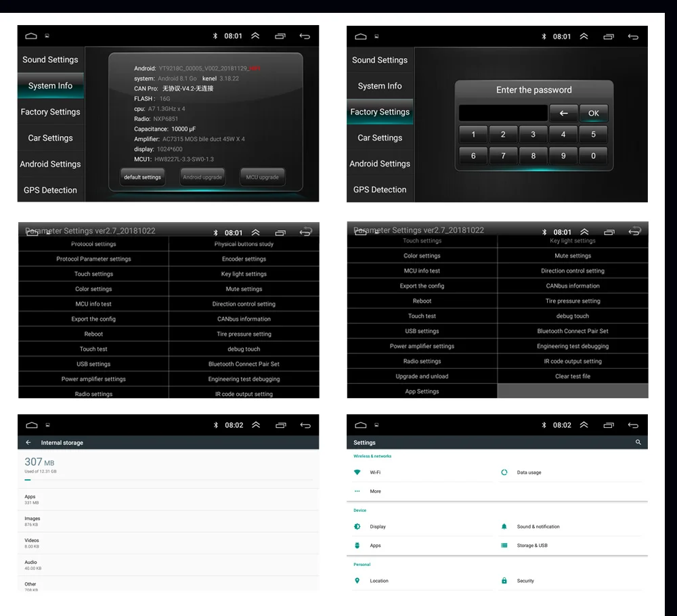This screenshot has height=616, width=677.
Task: Tap return arrow in Android Settings status bar
Action: (634, 425)
